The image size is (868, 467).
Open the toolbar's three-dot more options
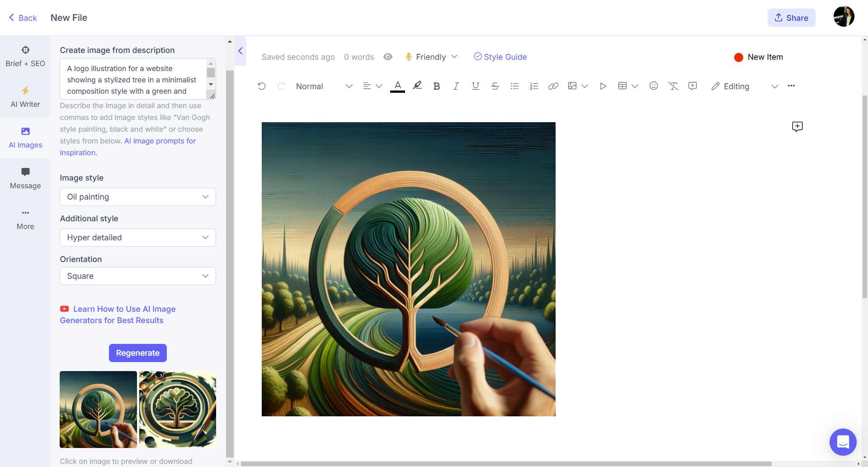(791, 86)
